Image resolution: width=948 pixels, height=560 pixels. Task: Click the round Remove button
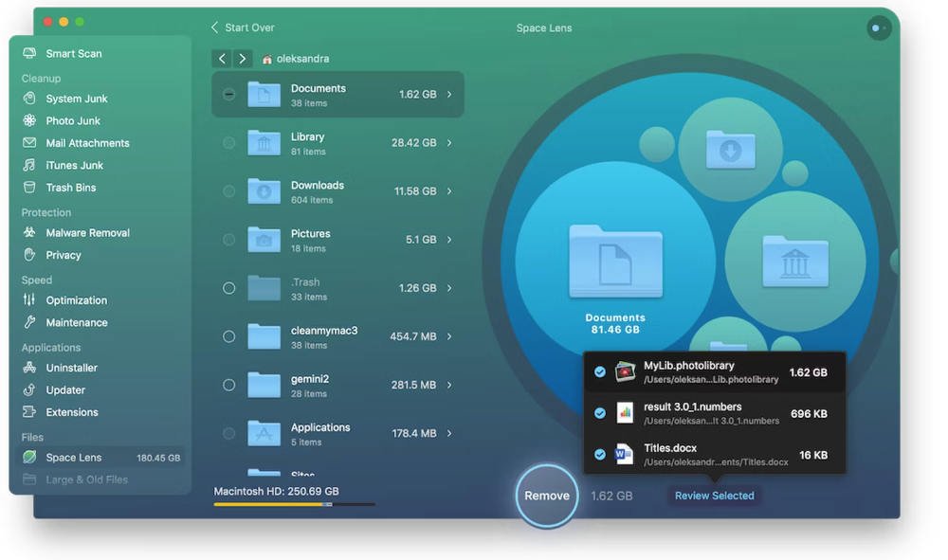click(x=547, y=496)
